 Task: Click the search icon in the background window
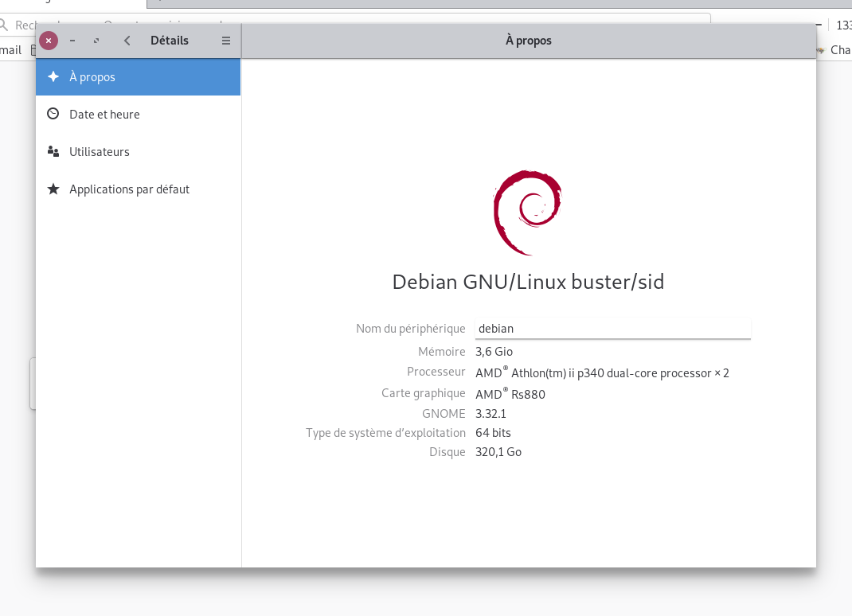[x=4, y=25]
